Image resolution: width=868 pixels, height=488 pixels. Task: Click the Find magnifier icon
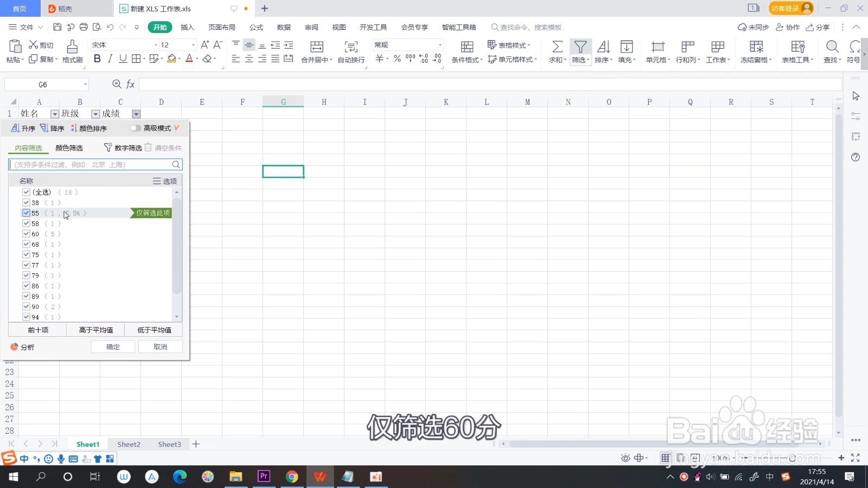[x=832, y=47]
